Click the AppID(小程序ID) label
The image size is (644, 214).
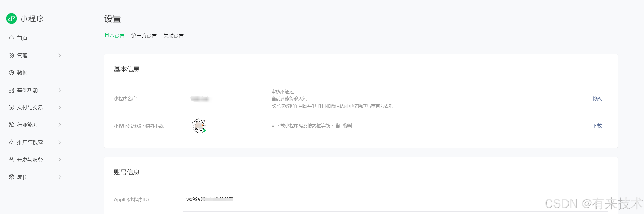point(131,199)
